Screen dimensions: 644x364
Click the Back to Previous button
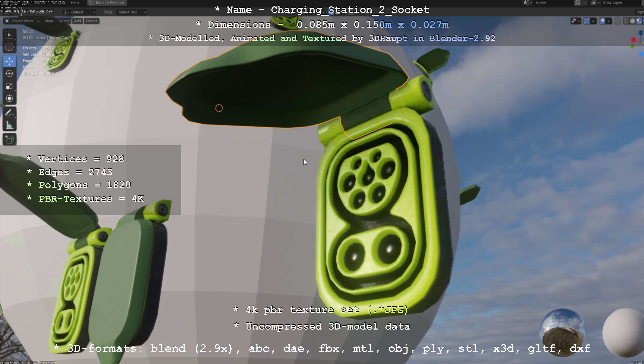click(x=107, y=3)
